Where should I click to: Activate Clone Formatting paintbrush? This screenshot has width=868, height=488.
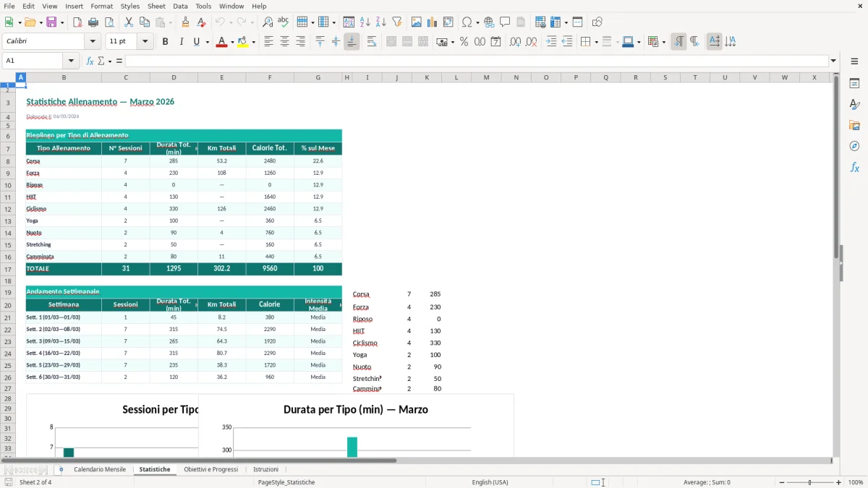185,22
